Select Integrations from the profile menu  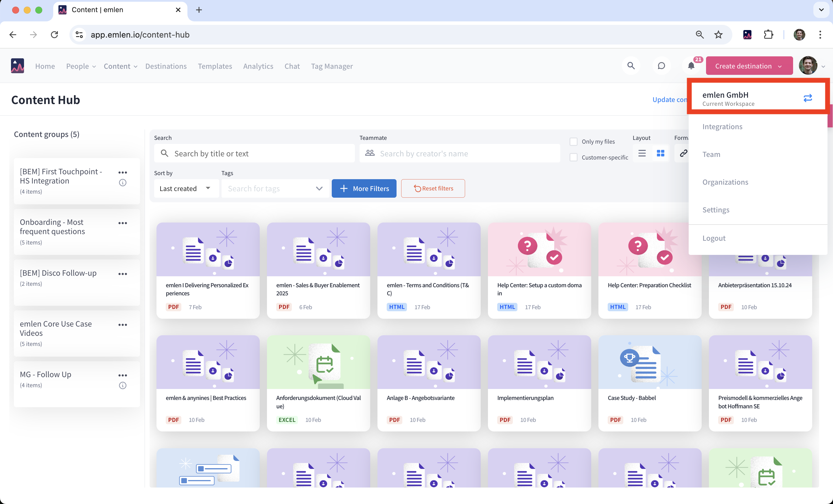click(x=722, y=127)
